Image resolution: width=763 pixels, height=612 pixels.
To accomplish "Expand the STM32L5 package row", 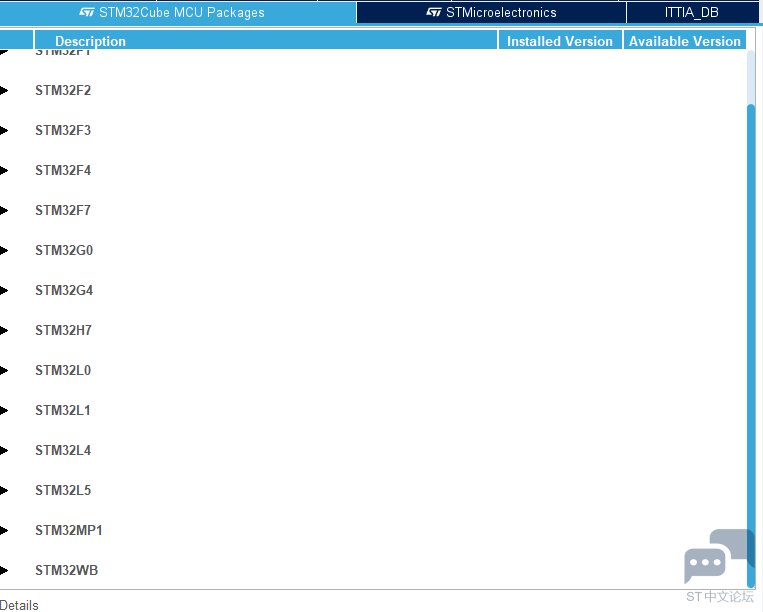I will pyautogui.click(x=4, y=490).
